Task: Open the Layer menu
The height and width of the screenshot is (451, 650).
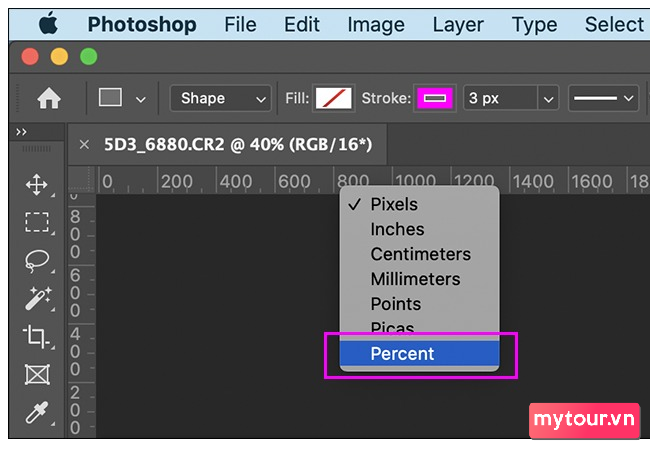Action: click(x=458, y=24)
